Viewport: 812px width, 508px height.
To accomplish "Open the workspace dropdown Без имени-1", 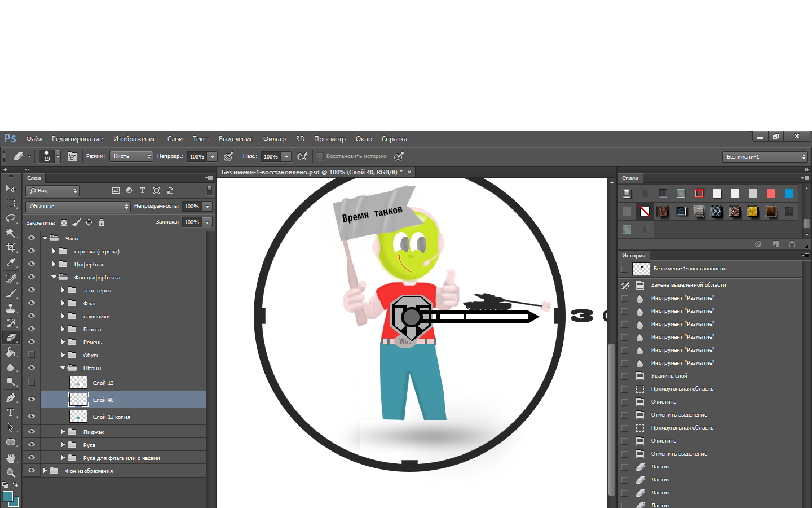I will (766, 156).
